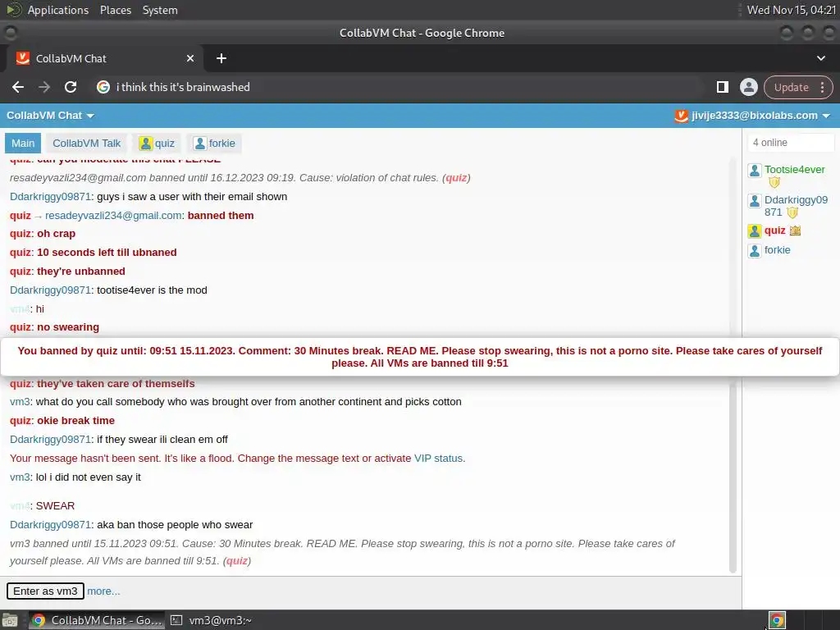The width and height of the screenshot is (840, 630).
Task: Click quiz in the vm3 banned notice
Action: [237, 561]
